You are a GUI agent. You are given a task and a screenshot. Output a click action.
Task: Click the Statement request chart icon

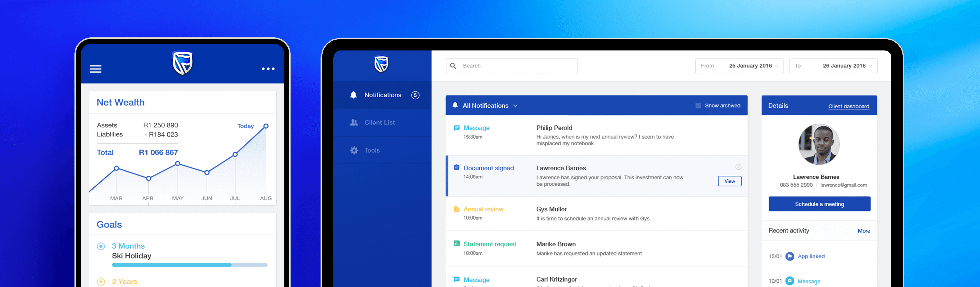[456, 244]
